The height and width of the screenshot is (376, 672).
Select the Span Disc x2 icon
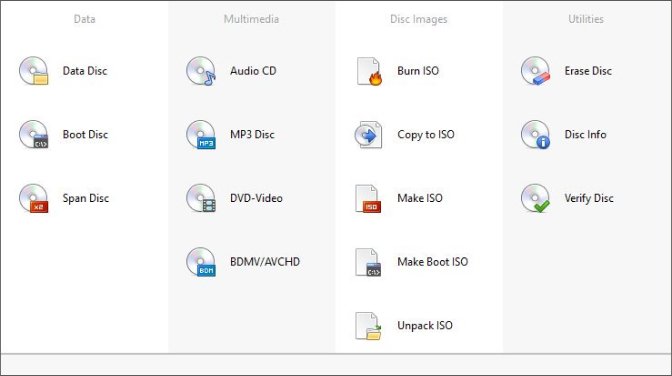click(x=33, y=198)
